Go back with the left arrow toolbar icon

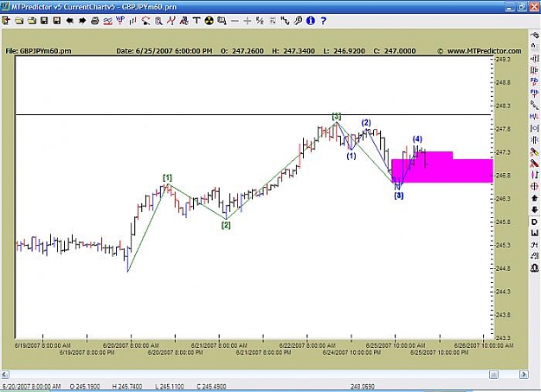[70, 21]
